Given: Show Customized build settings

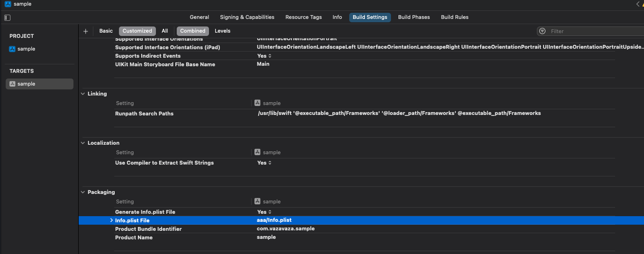Looking at the screenshot, I should click(x=137, y=31).
